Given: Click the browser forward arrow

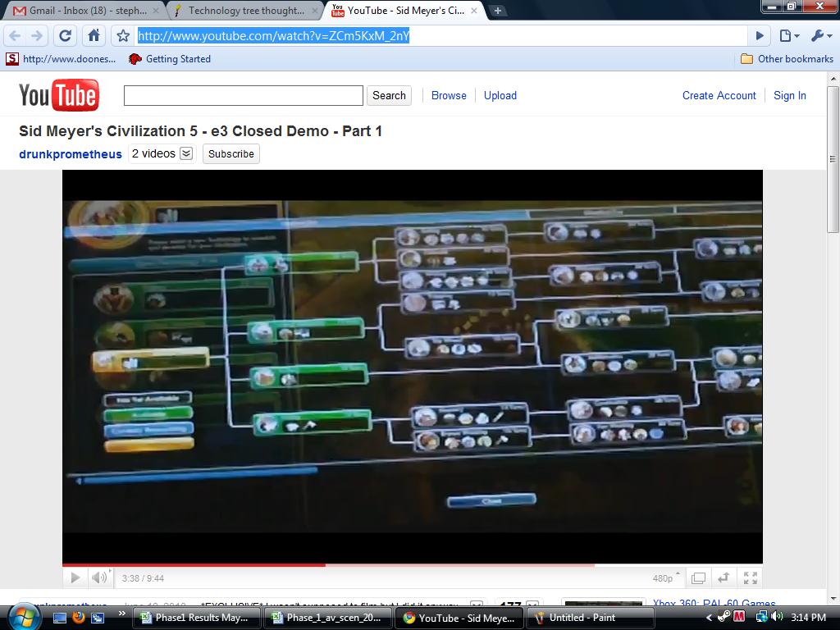Looking at the screenshot, I should click(x=36, y=36).
